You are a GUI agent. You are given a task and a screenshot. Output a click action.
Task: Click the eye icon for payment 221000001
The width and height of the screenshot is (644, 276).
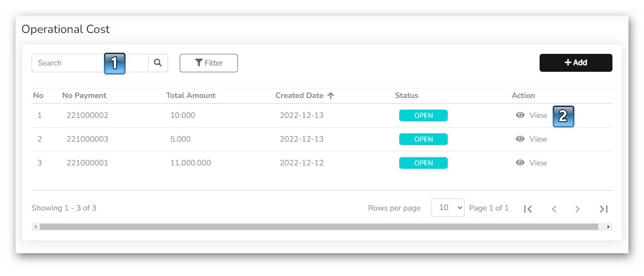(x=520, y=163)
